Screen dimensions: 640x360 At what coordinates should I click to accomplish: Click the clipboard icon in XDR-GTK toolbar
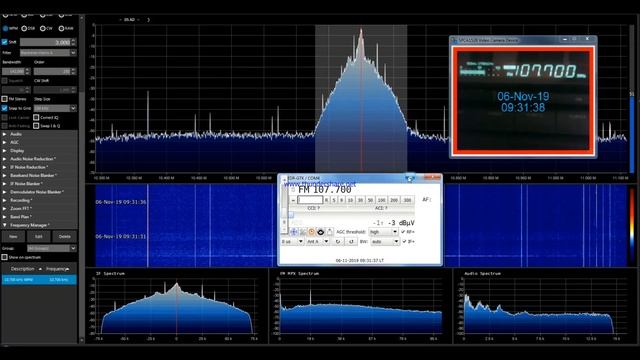pyautogui.click(x=329, y=232)
